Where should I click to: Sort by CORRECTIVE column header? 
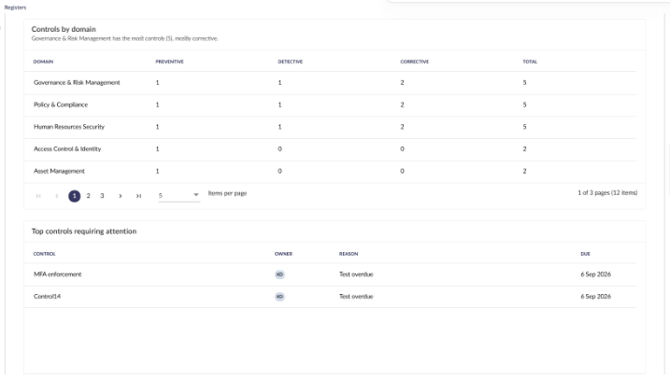click(x=414, y=62)
